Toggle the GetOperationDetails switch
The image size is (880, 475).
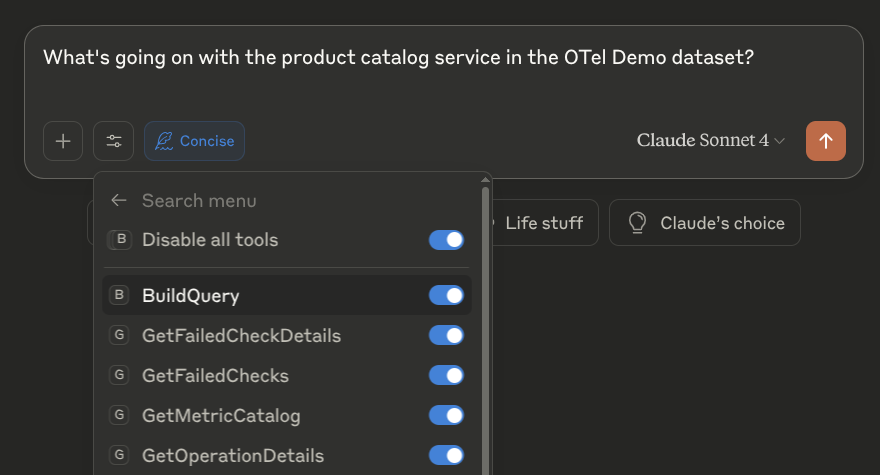[x=446, y=455]
